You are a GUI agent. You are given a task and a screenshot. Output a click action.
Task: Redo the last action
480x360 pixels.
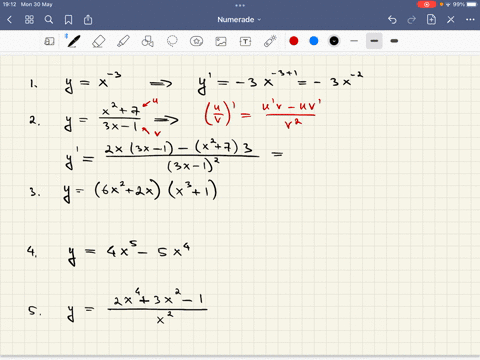(x=412, y=20)
